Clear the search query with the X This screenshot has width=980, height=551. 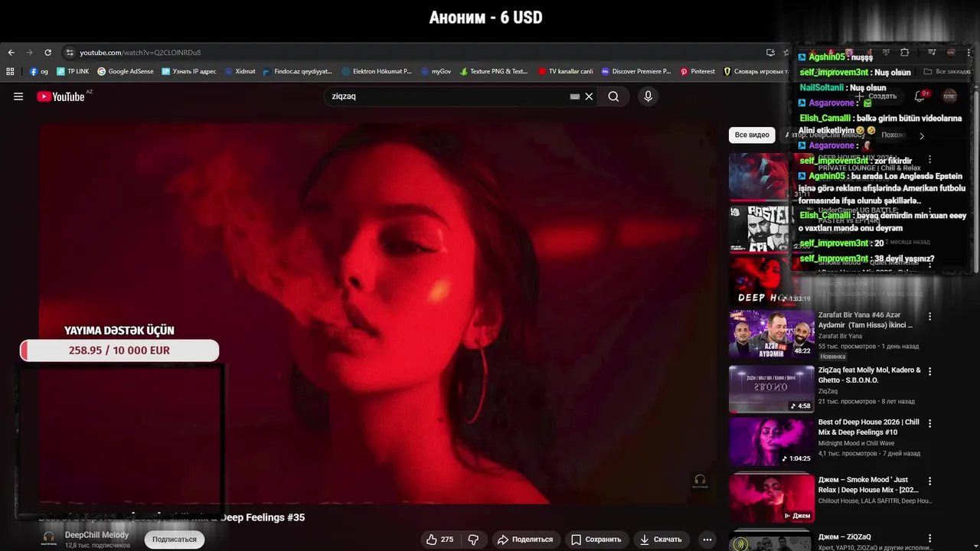pyautogui.click(x=589, y=96)
